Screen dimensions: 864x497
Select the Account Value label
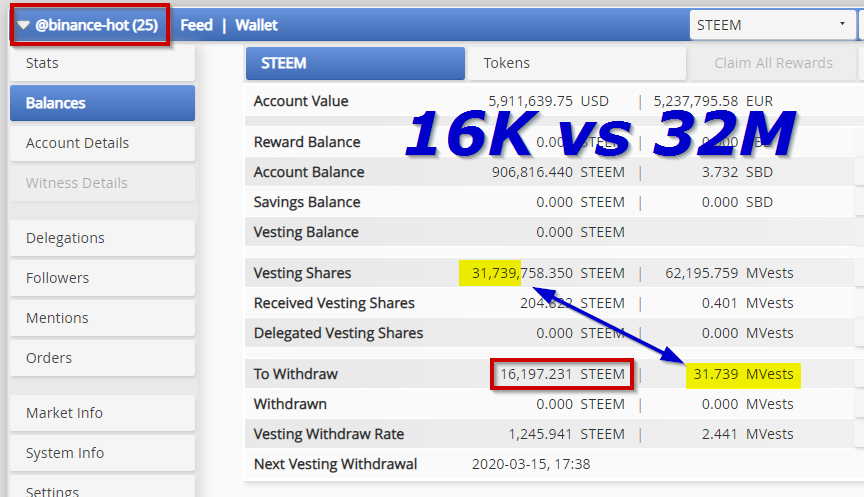[301, 101]
